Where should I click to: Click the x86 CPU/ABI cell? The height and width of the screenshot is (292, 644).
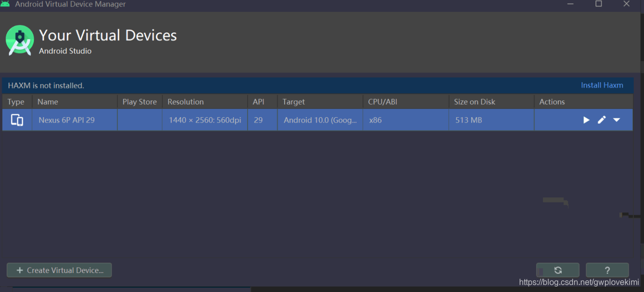tap(406, 120)
